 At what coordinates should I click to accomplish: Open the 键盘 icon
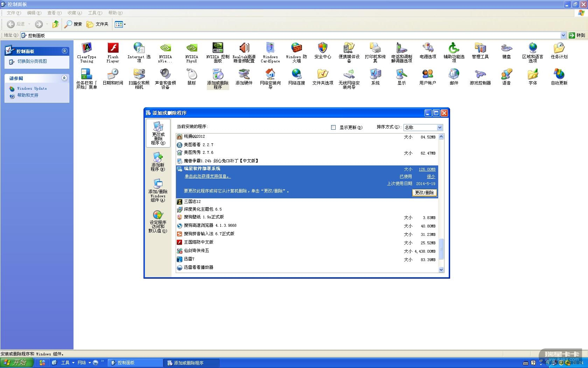[x=506, y=50]
